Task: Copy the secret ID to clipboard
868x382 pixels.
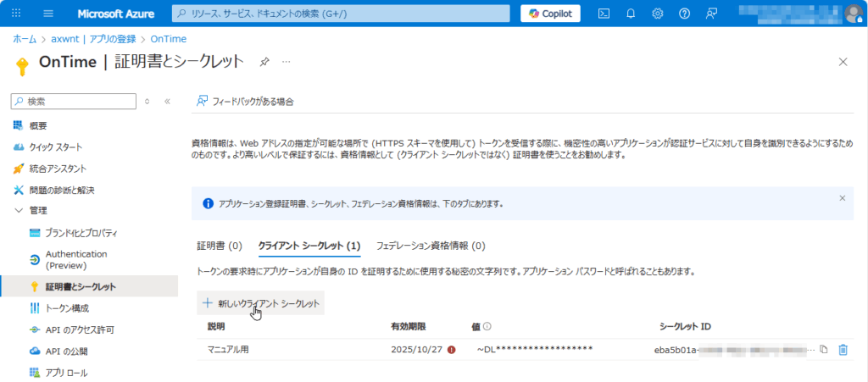Action: tap(824, 349)
